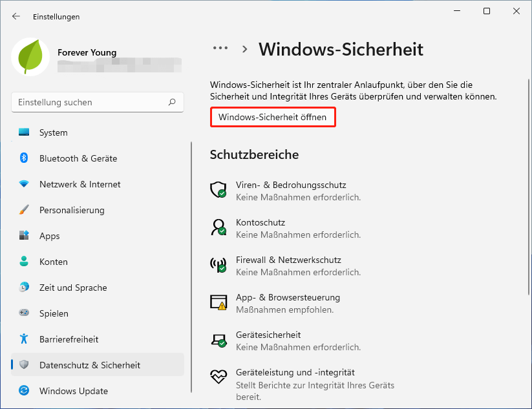This screenshot has height=409, width=532.
Task: Click the browser window warning icon
Action: coord(218,302)
